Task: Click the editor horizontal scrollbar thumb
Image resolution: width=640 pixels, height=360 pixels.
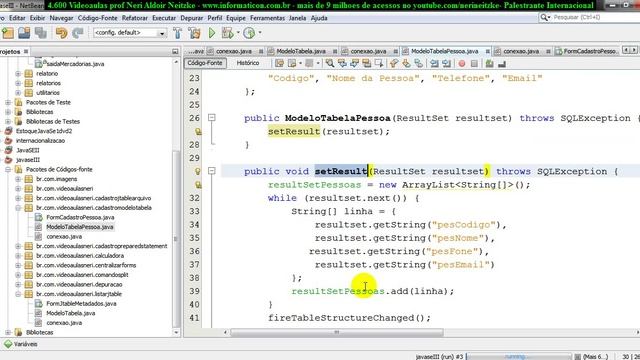Action: tap(337, 332)
